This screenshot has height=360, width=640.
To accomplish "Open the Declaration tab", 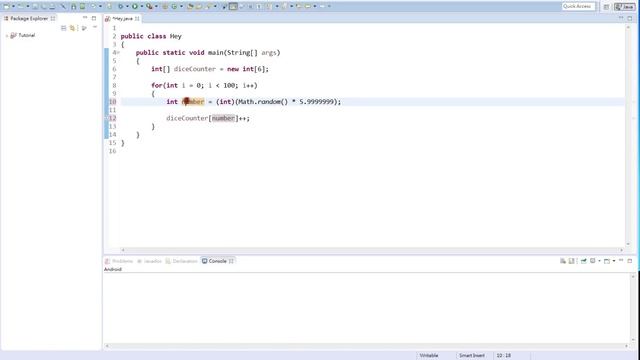I will 182,261.
